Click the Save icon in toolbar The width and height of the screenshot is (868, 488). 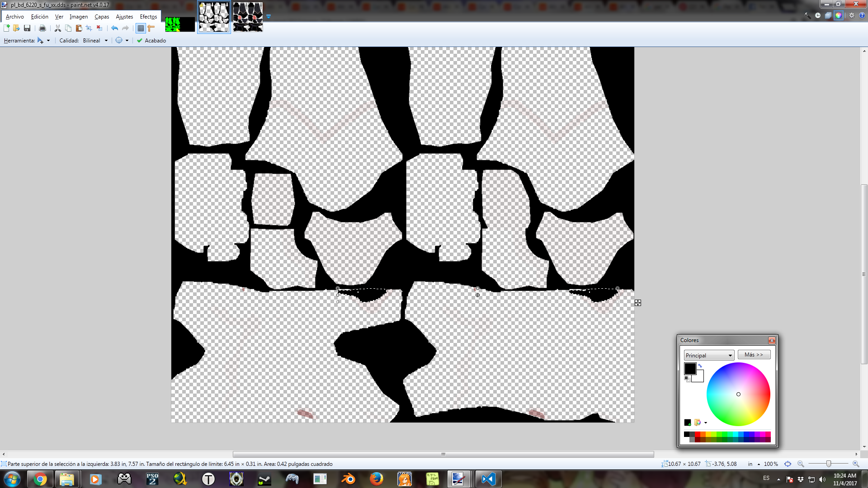[27, 28]
